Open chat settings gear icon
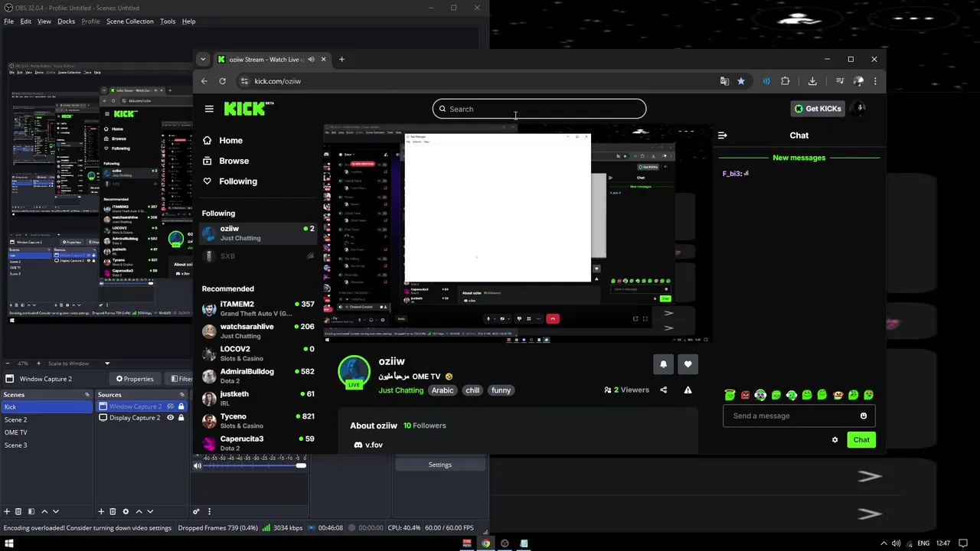 tap(835, 440)
